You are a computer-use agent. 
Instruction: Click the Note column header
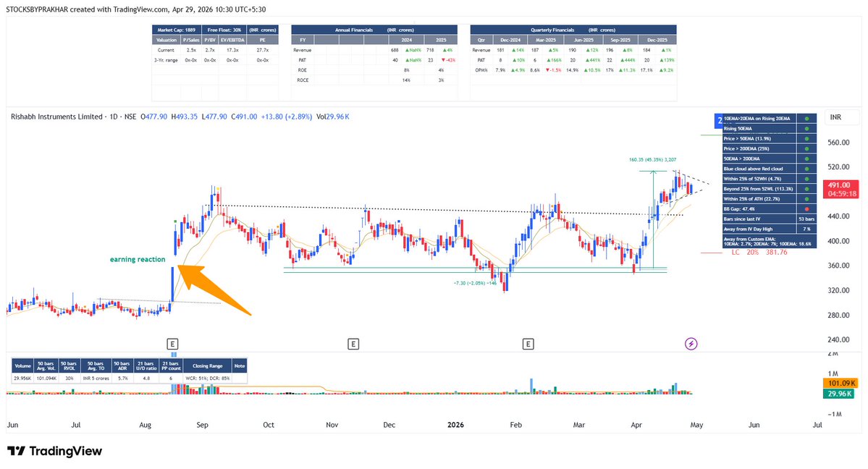[x=240, y=366]
